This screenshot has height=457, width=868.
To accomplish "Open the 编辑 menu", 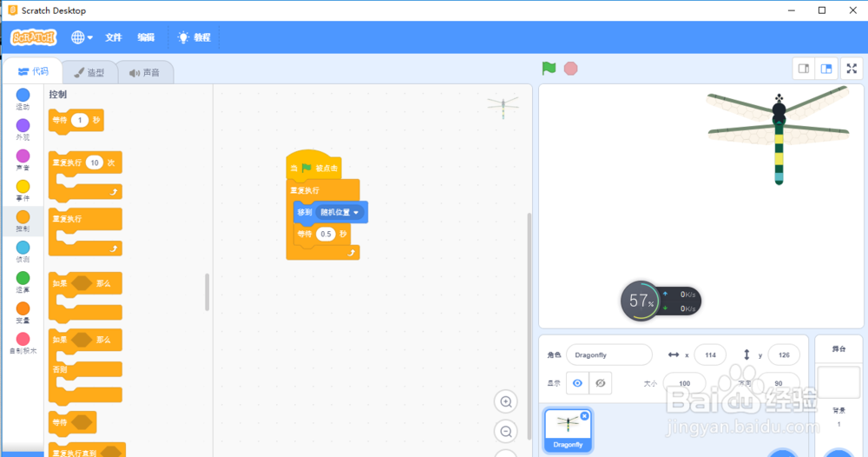I will tap(146, 37).
